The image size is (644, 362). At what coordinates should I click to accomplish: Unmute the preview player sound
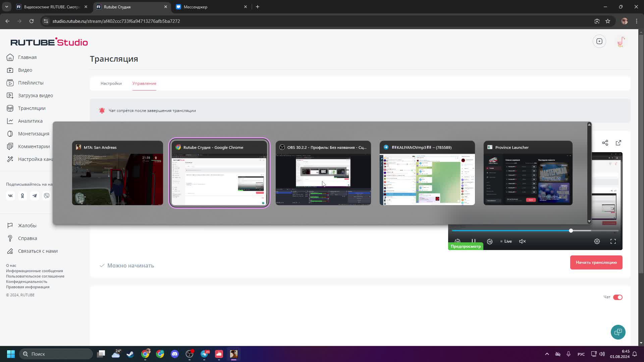pos(522,241)
